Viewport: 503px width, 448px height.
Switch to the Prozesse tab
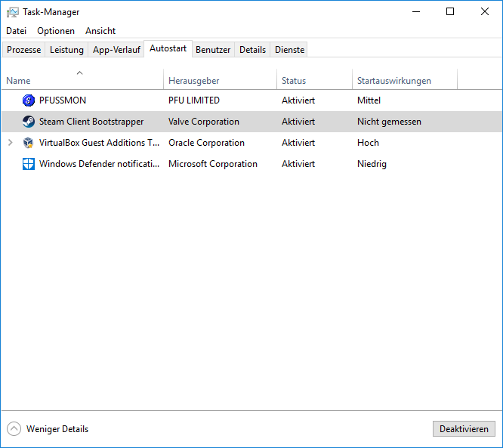pos(23,50)
